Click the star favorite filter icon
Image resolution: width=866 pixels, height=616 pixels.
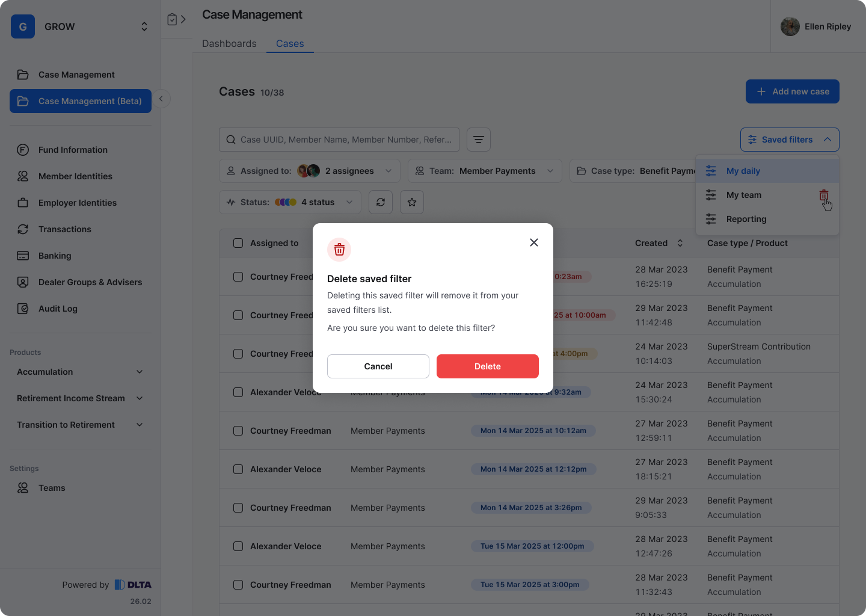(412, 202)
